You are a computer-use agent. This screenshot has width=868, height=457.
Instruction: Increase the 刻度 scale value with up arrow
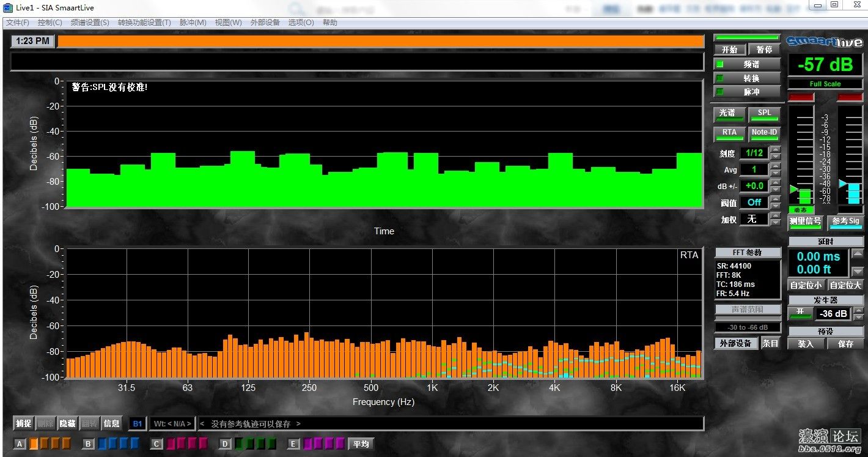776,149
